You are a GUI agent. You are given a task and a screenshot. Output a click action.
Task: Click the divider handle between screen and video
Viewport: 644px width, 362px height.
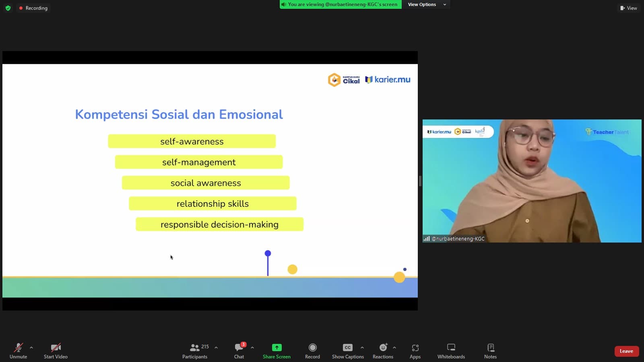(420, 181)
